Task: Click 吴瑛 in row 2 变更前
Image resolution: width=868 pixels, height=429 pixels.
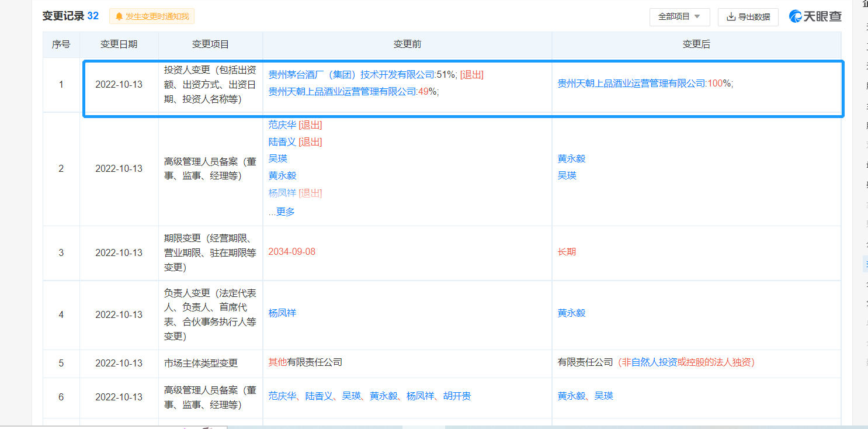Action: point(278,158)
